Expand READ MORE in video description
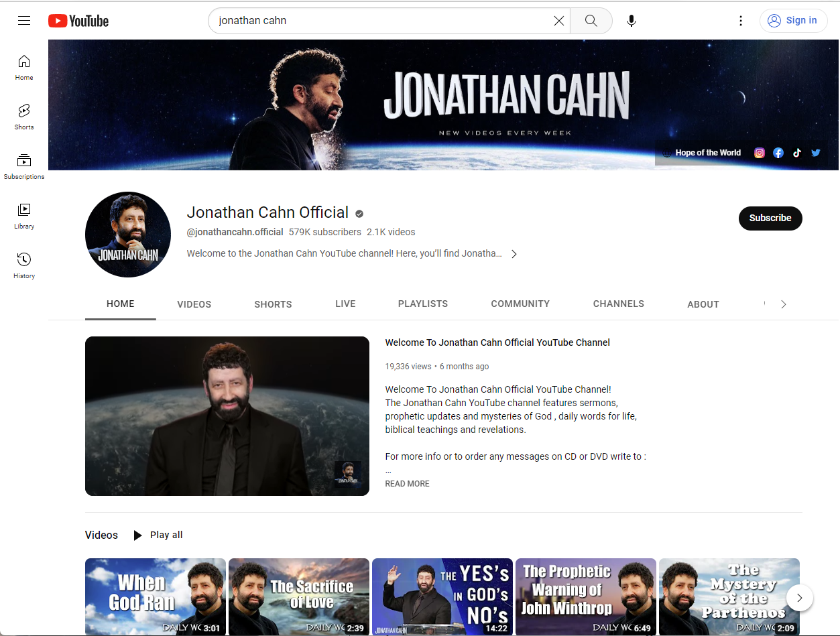 point(407,484)
